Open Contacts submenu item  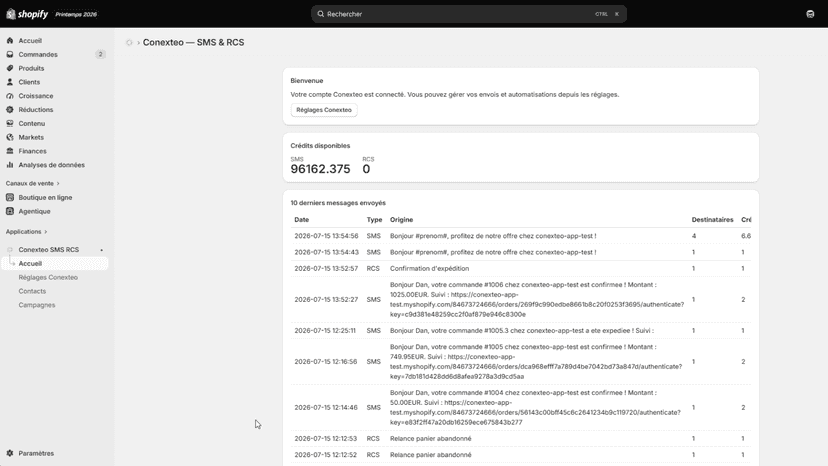click(32, 291)
